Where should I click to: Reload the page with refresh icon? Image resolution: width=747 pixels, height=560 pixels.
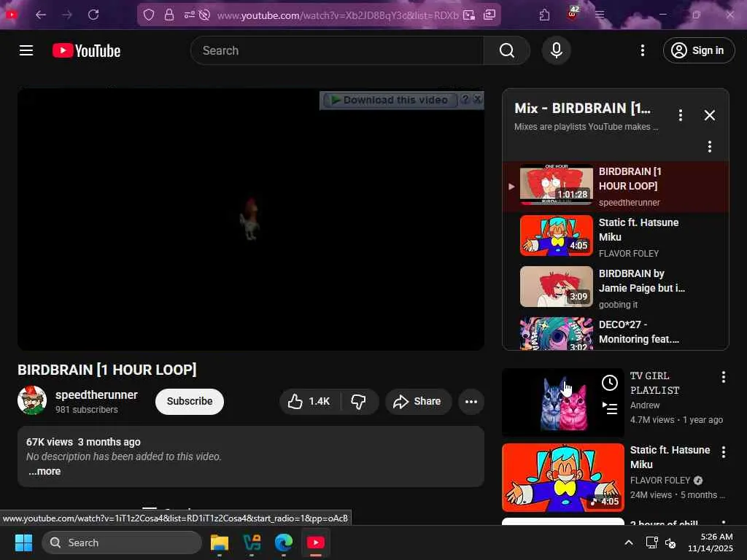click(x=93, y=15)
